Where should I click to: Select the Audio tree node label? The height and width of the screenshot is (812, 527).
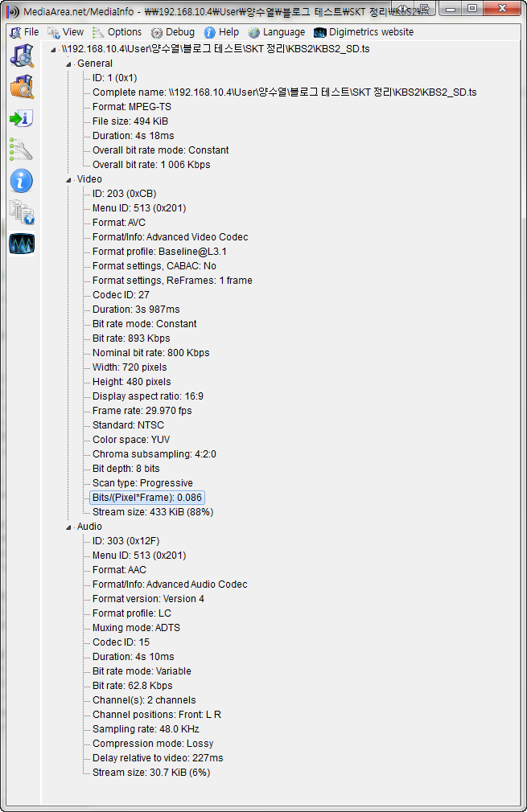(89, 527)
